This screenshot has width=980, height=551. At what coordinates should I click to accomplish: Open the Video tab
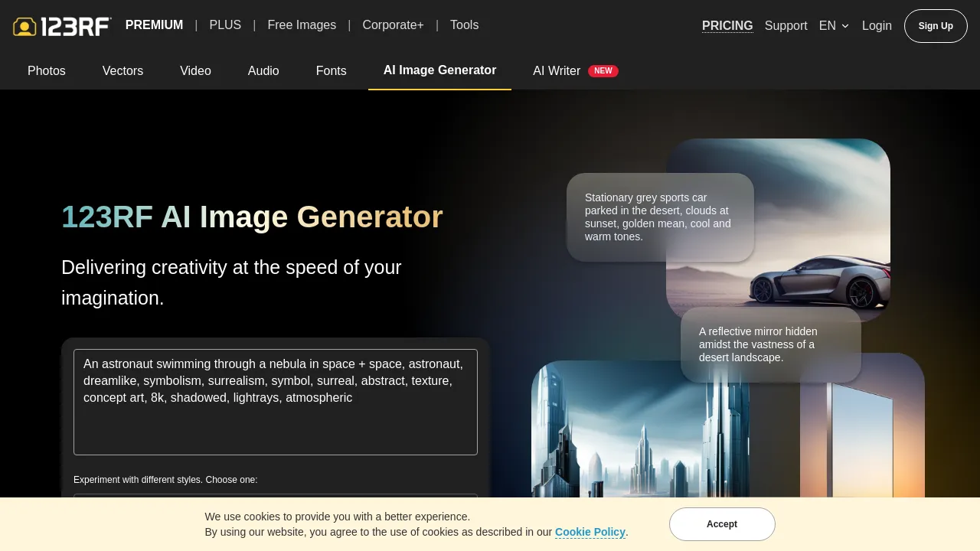click(195, 70)
